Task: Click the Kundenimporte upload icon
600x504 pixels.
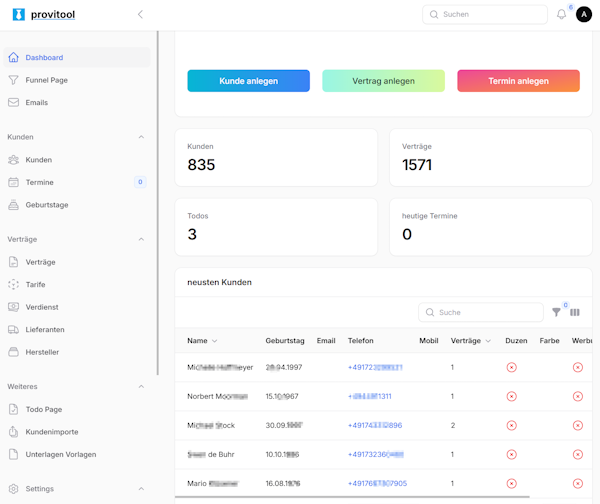Action: (x=13, y=432)
